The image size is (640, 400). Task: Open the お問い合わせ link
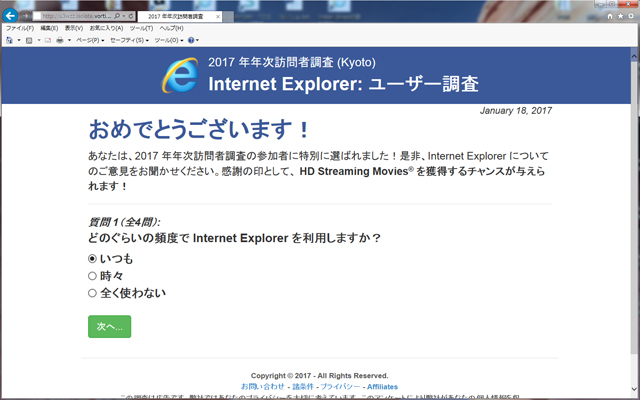[262, 387]
